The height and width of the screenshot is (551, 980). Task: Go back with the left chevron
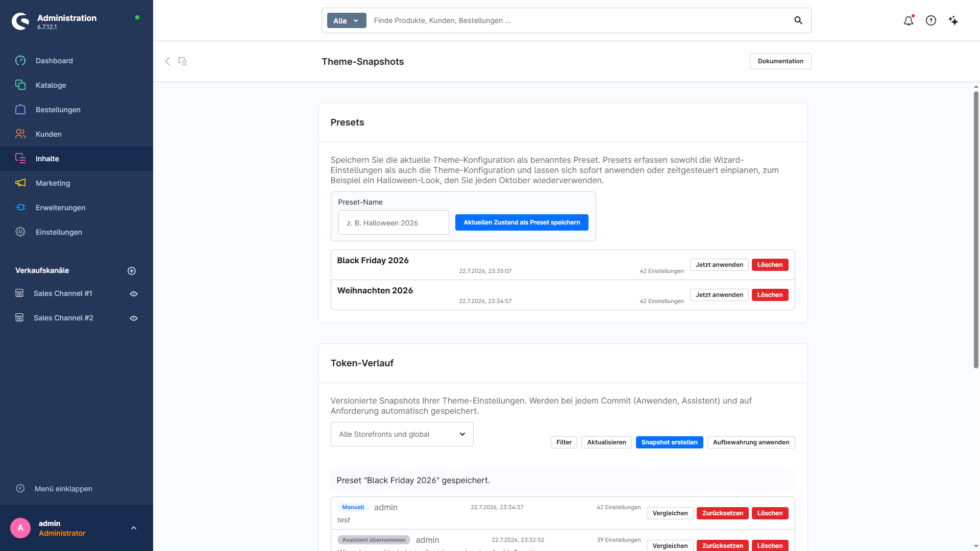(x=167, y=61)
